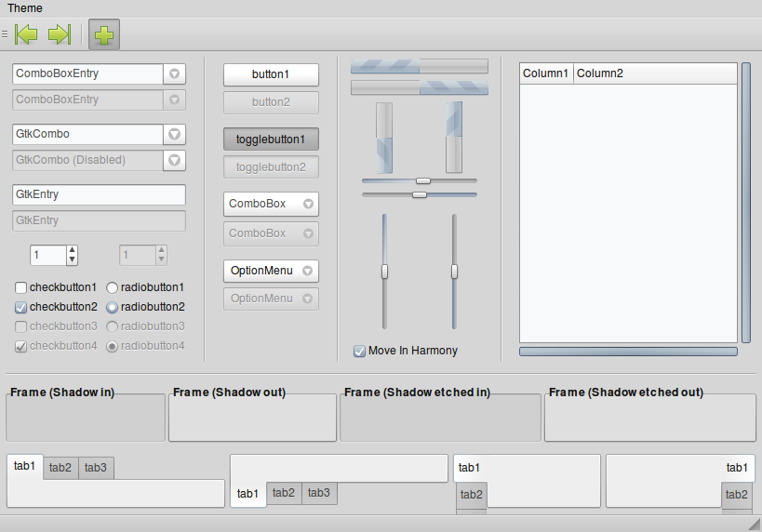Viewport: 762px width, 532px height.
Task: Open the Theme menu
Action: pyautogui.click(x=25, y=8)
